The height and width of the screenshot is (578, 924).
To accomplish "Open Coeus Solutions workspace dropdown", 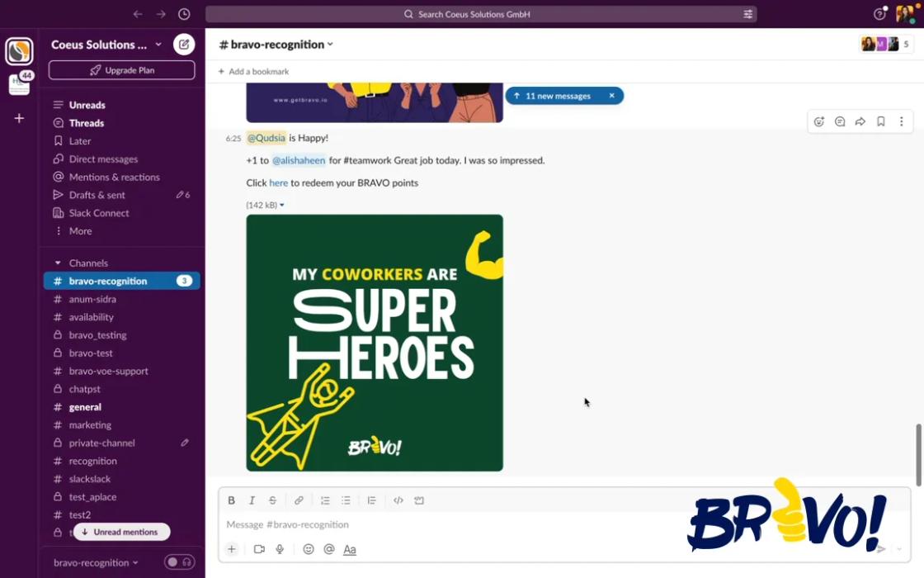I will pyautogui.click(x=158, y=45).
